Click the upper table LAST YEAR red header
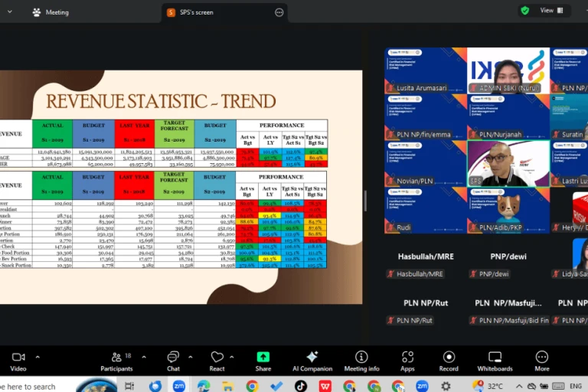588x392 pixels. pyautogui.click(x=134, y=133)
